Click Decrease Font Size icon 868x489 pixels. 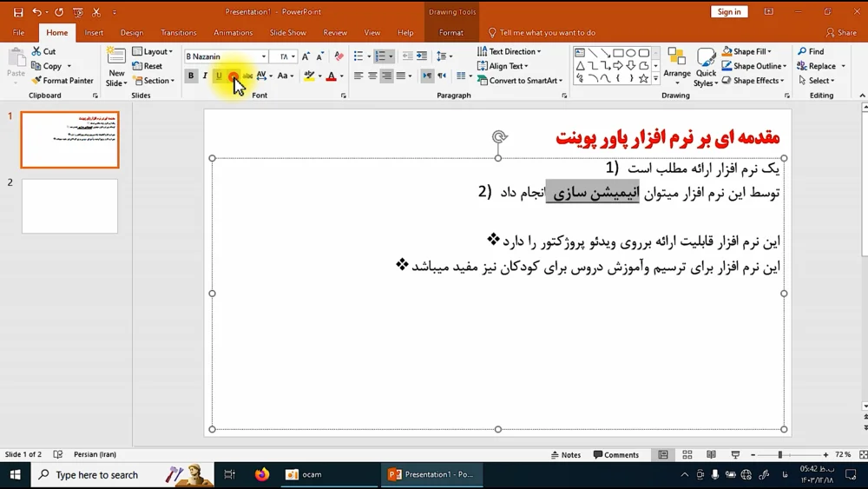tap(320, 56)
